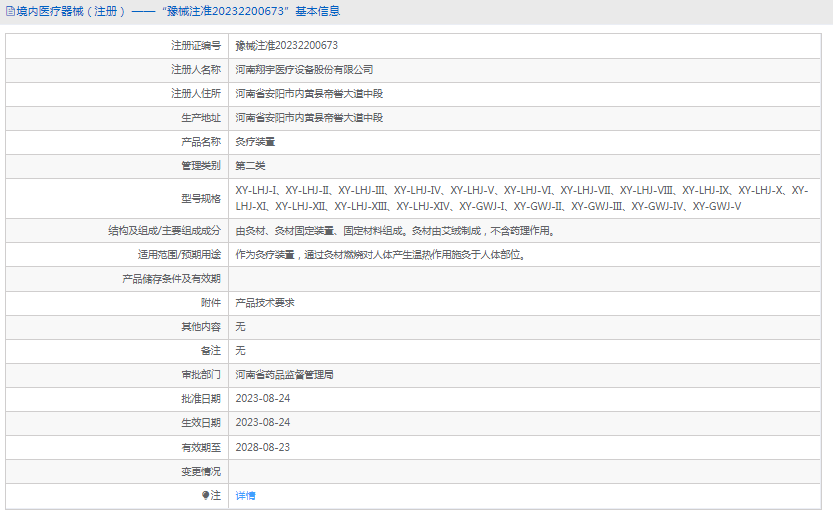Click the 备注 value 无

[x=241, y=351]
